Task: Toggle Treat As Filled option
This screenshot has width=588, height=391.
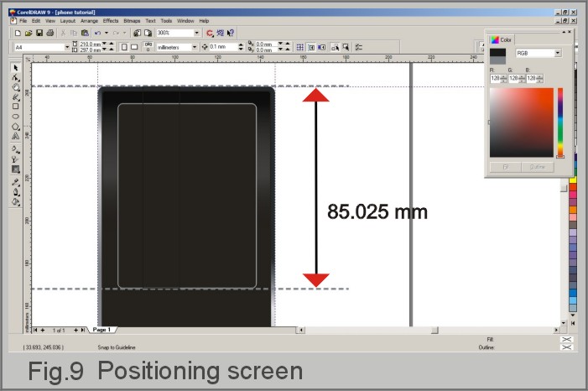Action: [x=346, y=47]
